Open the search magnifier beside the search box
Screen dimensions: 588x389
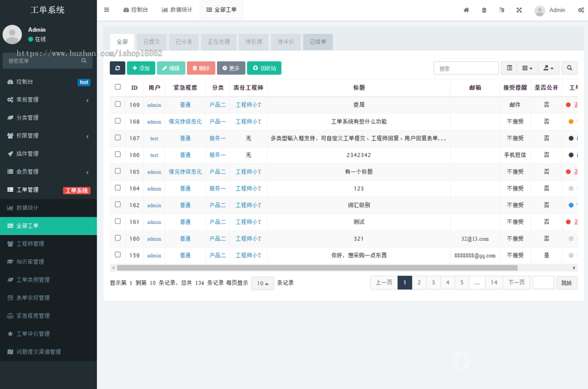click(569, 68)
